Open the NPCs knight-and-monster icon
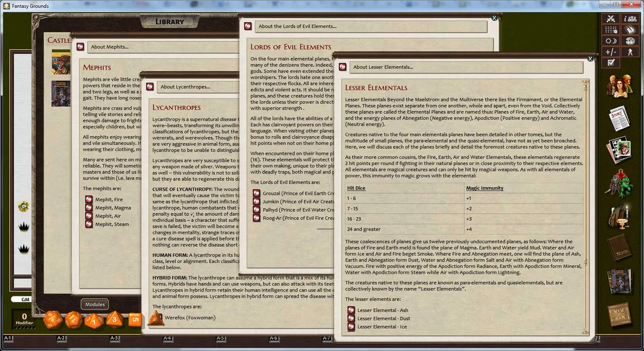 [x=619, y=183]
